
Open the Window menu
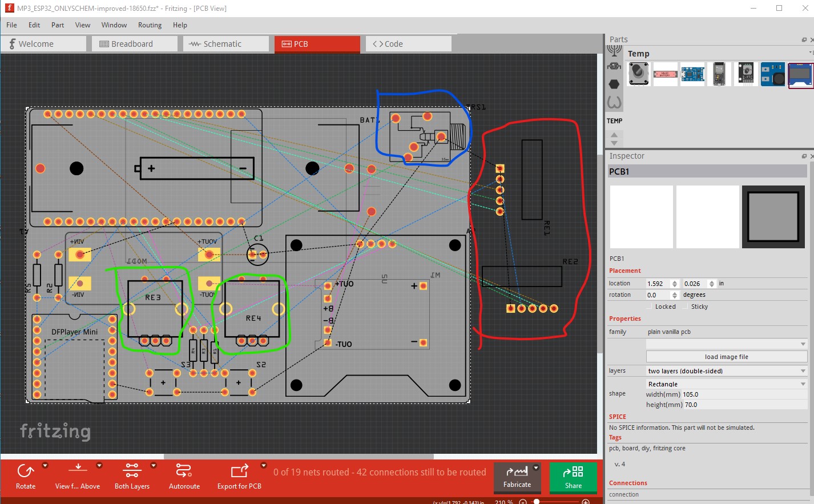(x=114, y=25)
